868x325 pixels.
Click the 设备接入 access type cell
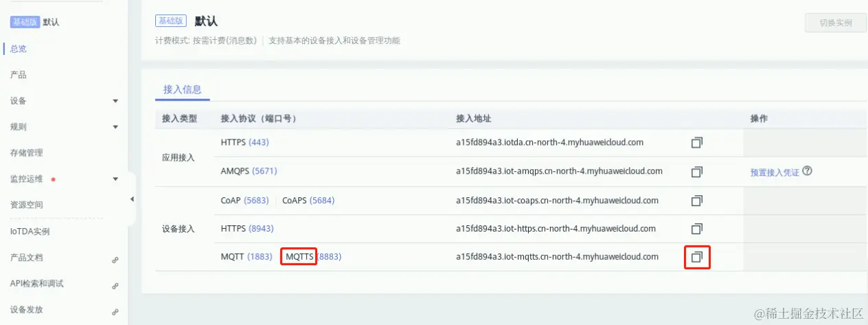point(179,228)
